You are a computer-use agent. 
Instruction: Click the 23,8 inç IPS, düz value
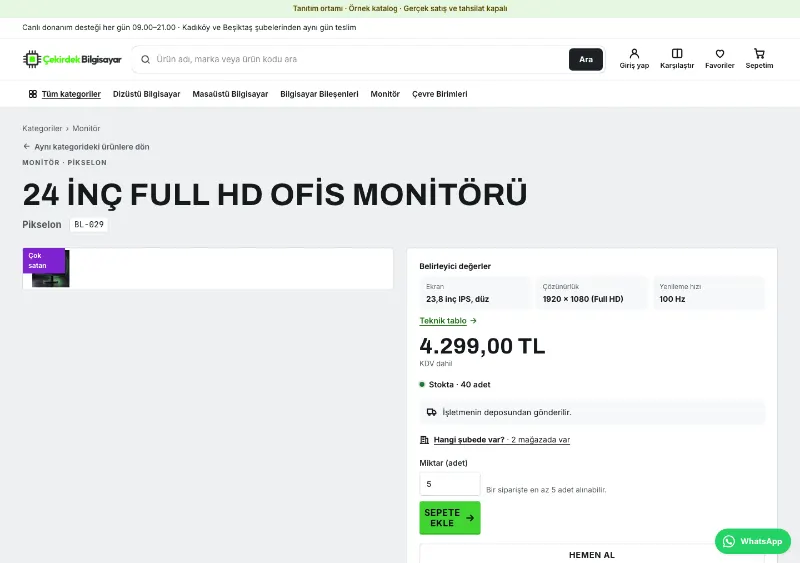pyautogui.click(x=458, y=299)
